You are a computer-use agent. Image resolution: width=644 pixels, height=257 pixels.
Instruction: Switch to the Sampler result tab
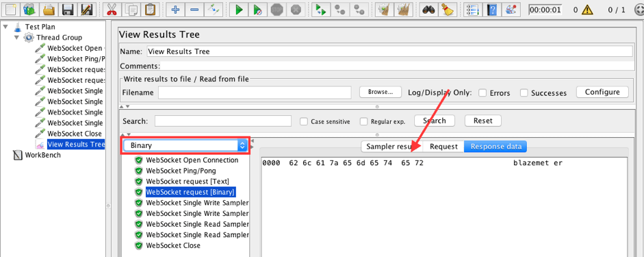392,146
